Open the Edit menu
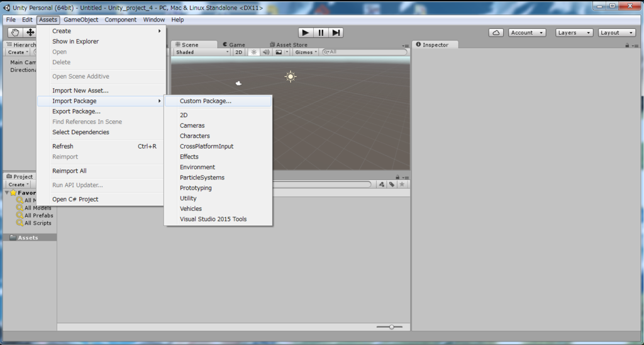This screenshot has height=345, width=644. coord(27,20)
